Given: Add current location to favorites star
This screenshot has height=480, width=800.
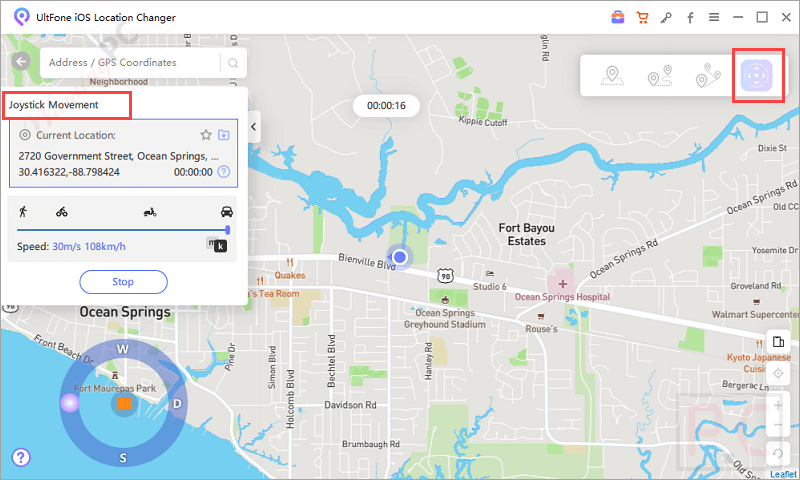Looking at the screenshot, I should click(206, 135).
